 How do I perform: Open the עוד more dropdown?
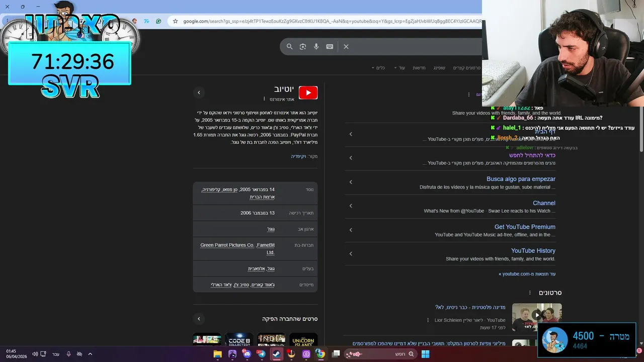(399, 68)
